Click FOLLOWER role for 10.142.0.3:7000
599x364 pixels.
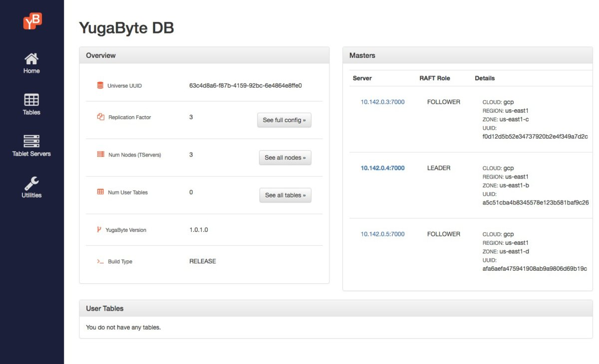tap(444, 102)
